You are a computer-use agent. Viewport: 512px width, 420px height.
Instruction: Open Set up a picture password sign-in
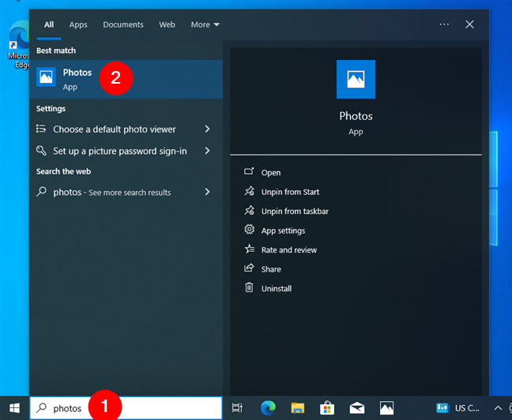[126, 151]
